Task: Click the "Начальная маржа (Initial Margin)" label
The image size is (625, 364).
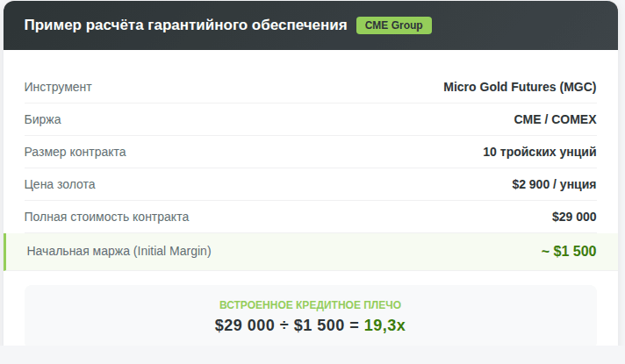Action: pos(119,251)
